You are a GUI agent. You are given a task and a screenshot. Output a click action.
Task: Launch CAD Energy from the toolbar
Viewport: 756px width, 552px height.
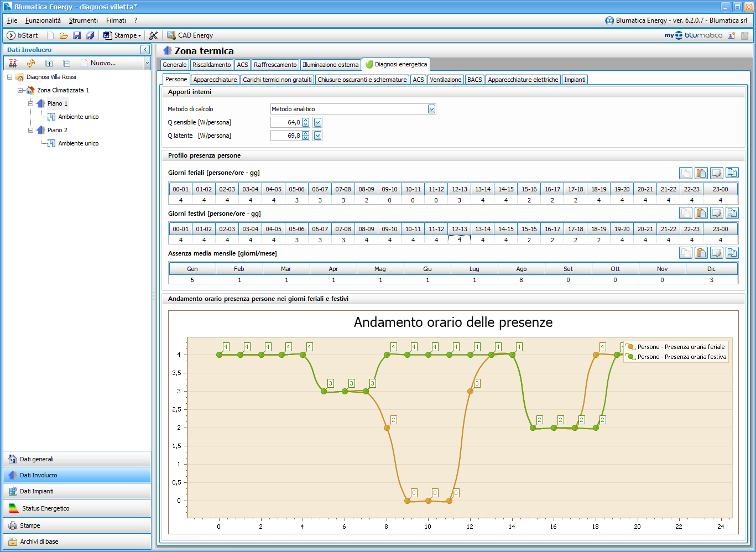tap(190, 35)
